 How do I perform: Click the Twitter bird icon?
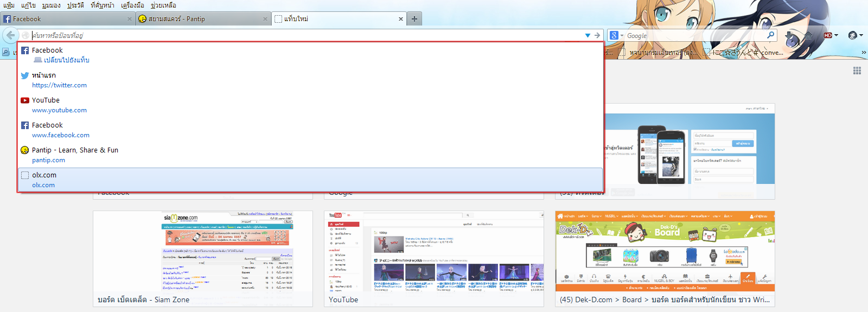click(25, 75)
